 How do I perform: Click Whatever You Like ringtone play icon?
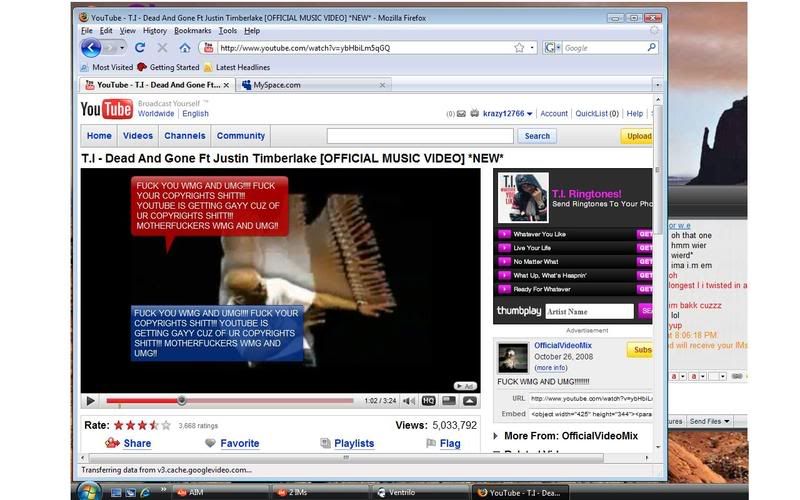pos(504,234)
